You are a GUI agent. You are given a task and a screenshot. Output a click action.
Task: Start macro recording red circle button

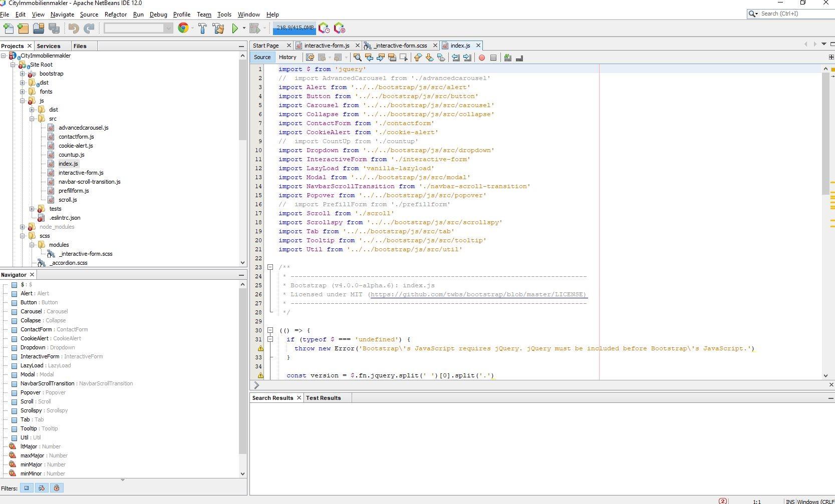click(x=481, y=58)
